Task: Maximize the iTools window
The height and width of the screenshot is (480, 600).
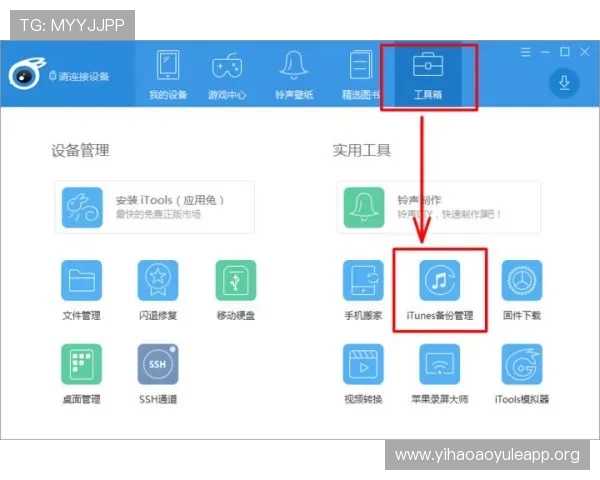Action: 565,52
